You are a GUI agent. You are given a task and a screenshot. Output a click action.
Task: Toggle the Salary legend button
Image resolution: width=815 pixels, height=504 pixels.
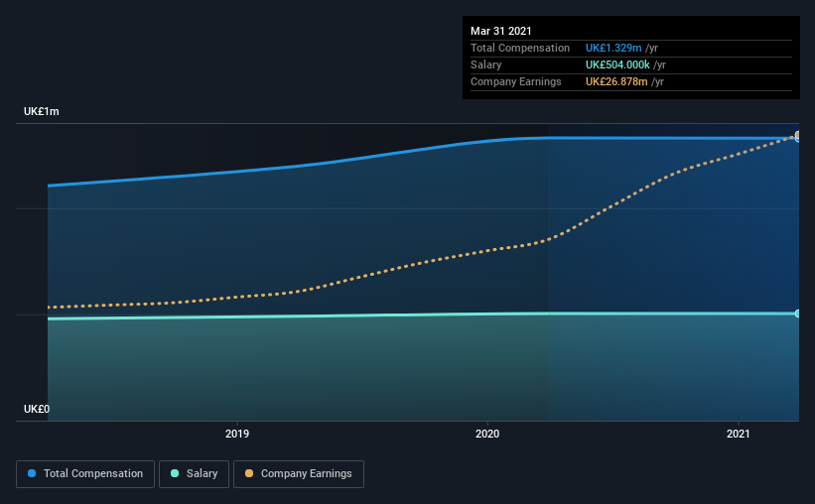(x=194, y=474)
